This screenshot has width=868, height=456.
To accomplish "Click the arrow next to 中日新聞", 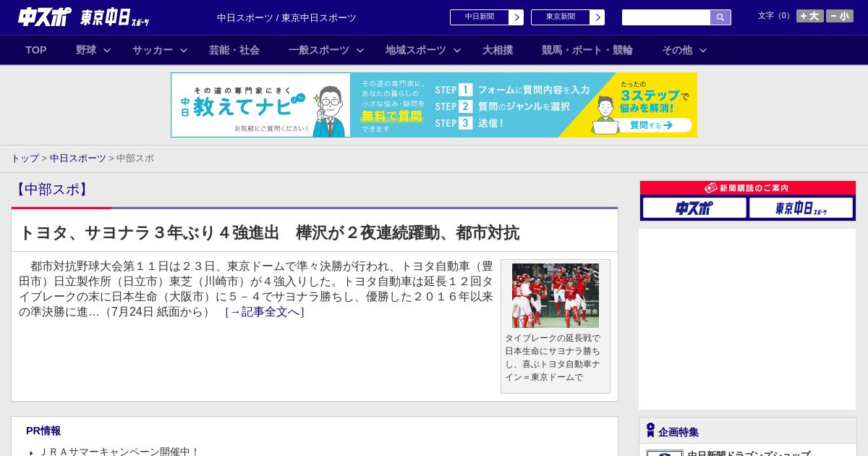I will coord(516,17).
